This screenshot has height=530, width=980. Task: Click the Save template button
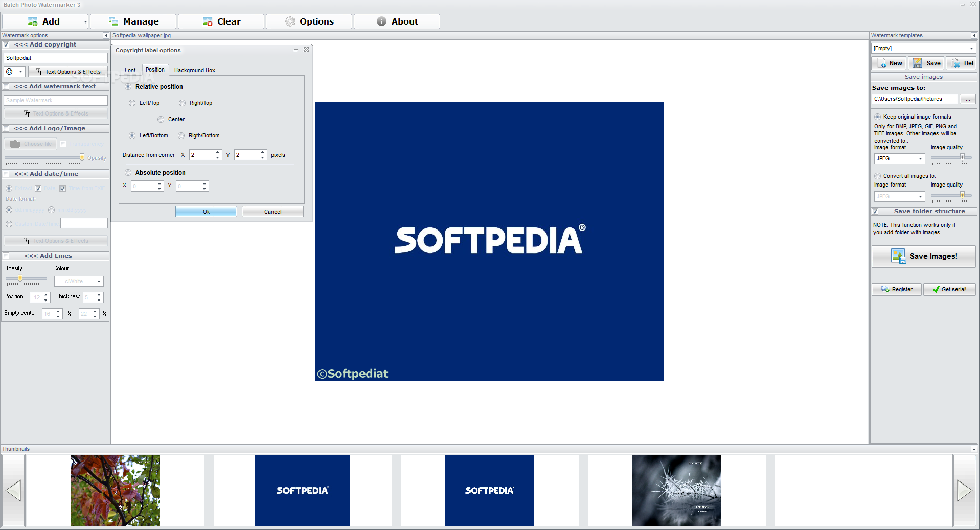click(x=926, y=63)
